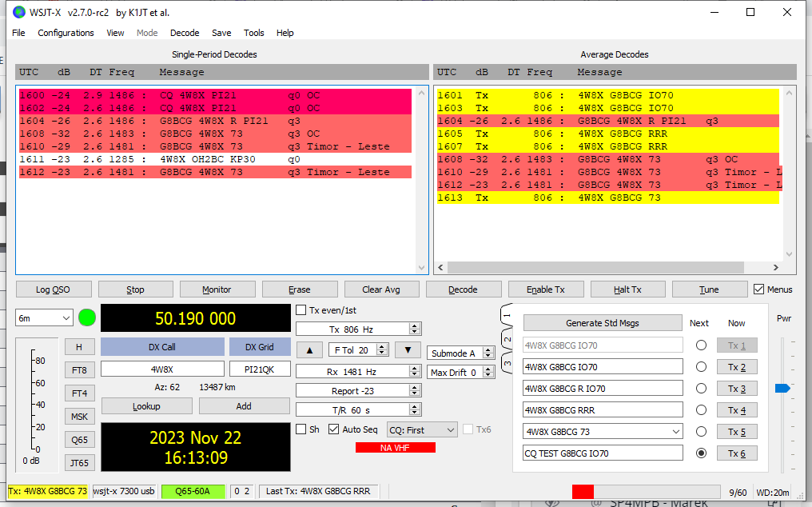Open the Configurations menu
This screenshot has height=507, width=812.
tap(66, 33)
